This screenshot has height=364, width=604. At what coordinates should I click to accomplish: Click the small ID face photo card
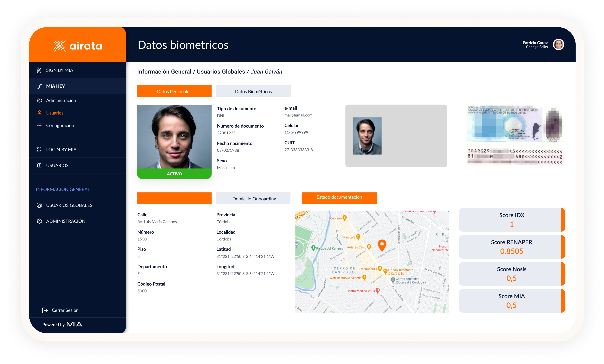click(396, 136)
